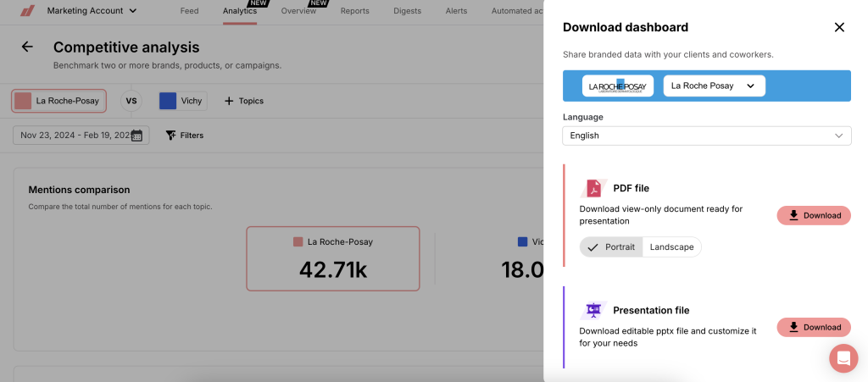This screenshot has height=382, width=868.
Task: Go back with the left arrow icon
Action: 27,47
